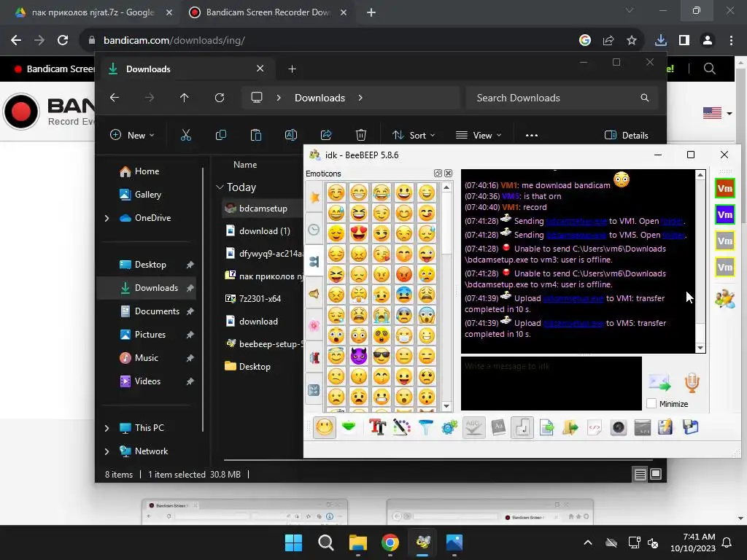The height and width of the screenshot is (560, 747).
Task: Expand the Network tree node
Action: coord(107,451)
